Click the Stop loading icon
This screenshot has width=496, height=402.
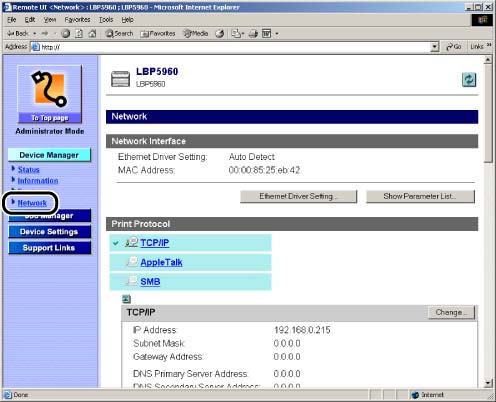[66, 33]
